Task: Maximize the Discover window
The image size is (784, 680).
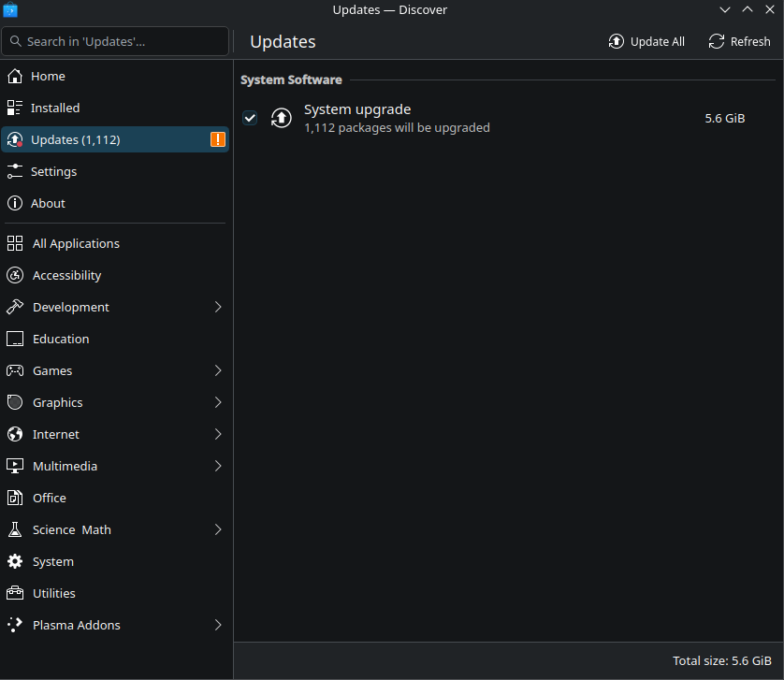Action: [748, 9]
